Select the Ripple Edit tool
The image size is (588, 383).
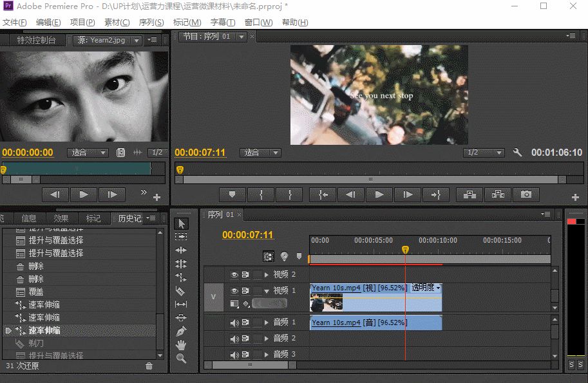coord(181,250)
